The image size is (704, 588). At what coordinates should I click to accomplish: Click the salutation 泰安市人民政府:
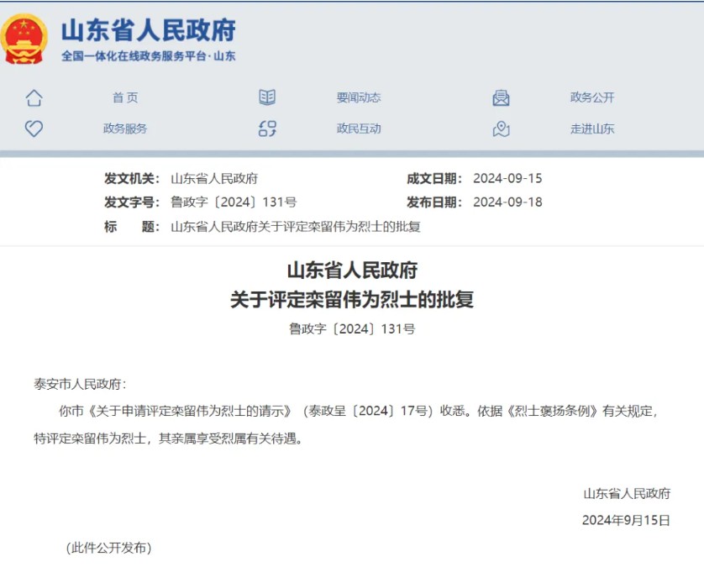coord(81,384)
